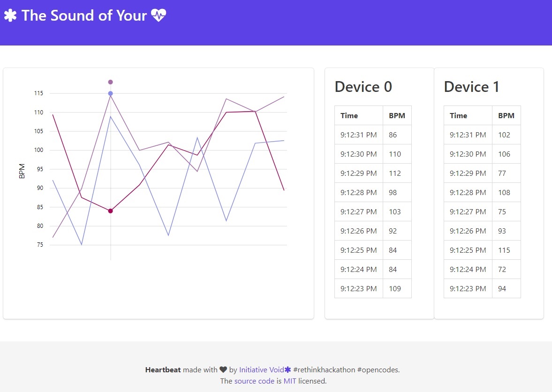Click the 98 BPM cell in Device 0

[x=397, y=192]
